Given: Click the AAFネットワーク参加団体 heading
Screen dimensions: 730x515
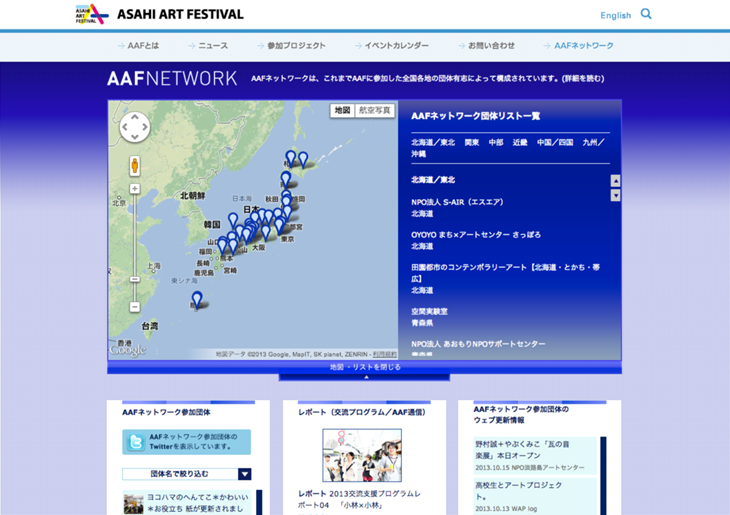Looking at the screenshot, I should coord(166,412).
